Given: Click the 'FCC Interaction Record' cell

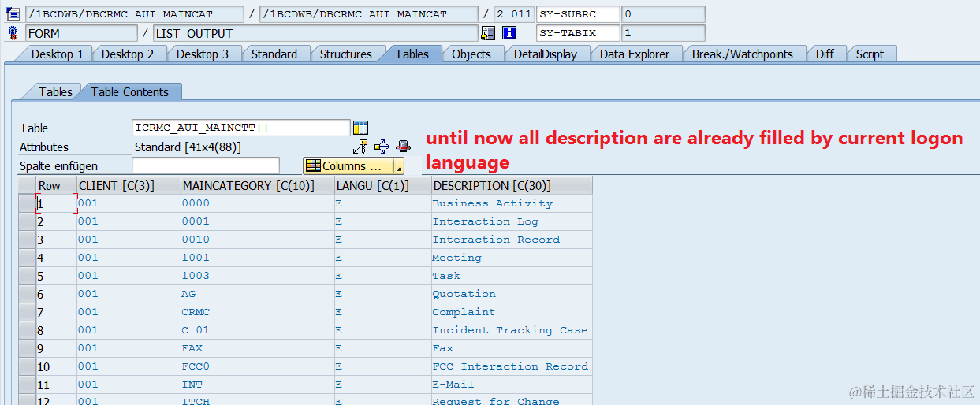Looking at the screenshot, I should (x=512, y=366).
